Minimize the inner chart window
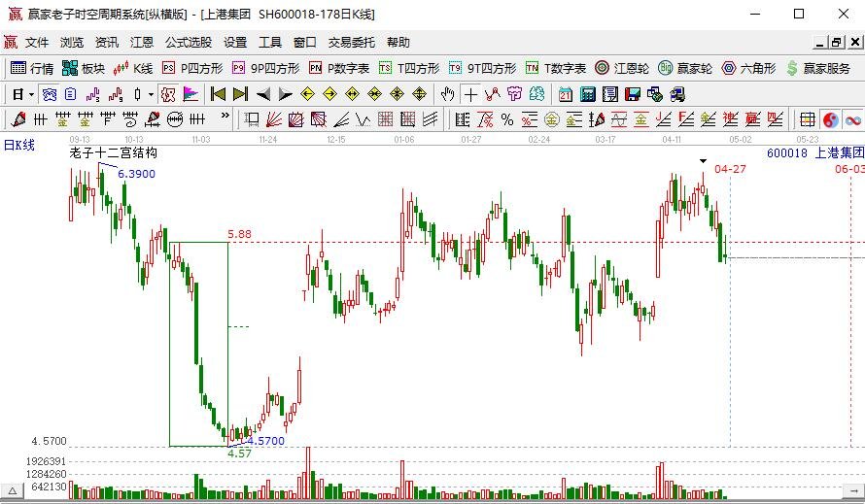This screenshot has width=865, height=504. [820, 42]
